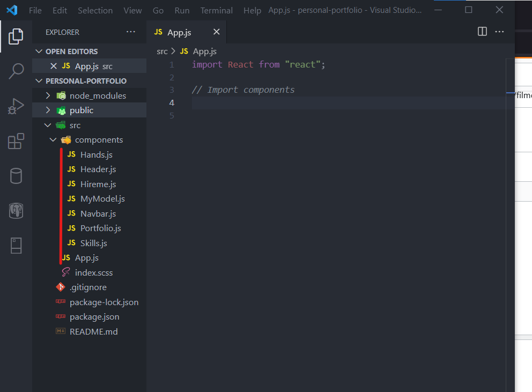Open the Extensions view
The height and width of the screenshot is (392, 532).
tap(16, 141)
